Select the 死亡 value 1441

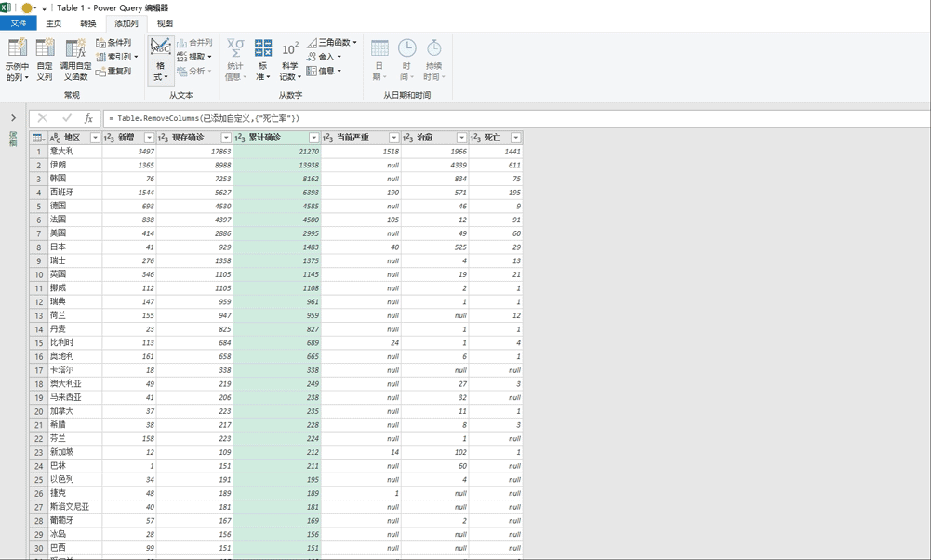(x=496, y=152)
